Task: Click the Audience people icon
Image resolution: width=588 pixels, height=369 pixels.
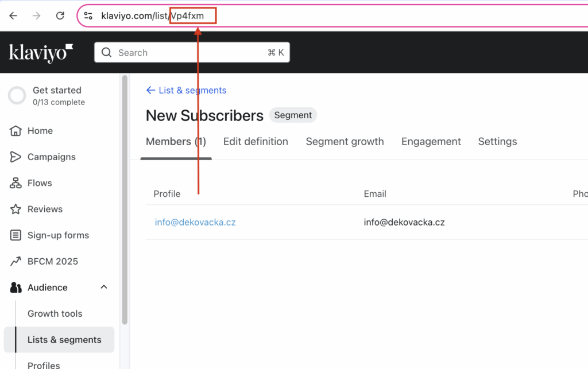Action: (x=16, y=288)
